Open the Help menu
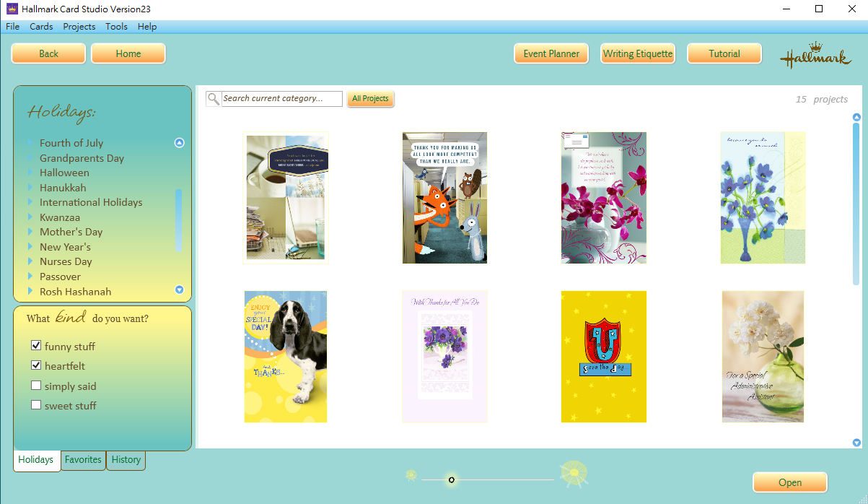Screen dimensions: 868x504 pos(147,27)
